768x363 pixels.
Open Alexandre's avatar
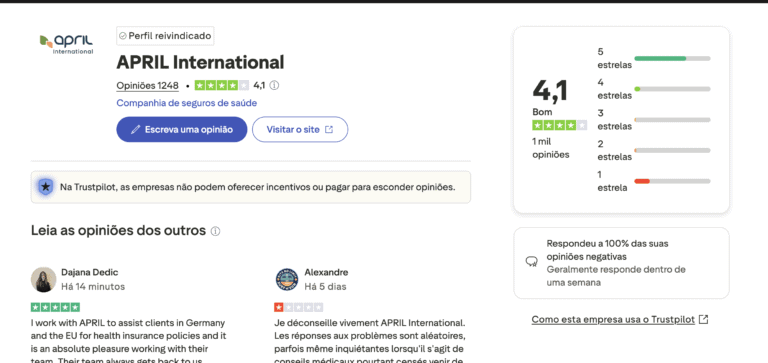[287, 280]
